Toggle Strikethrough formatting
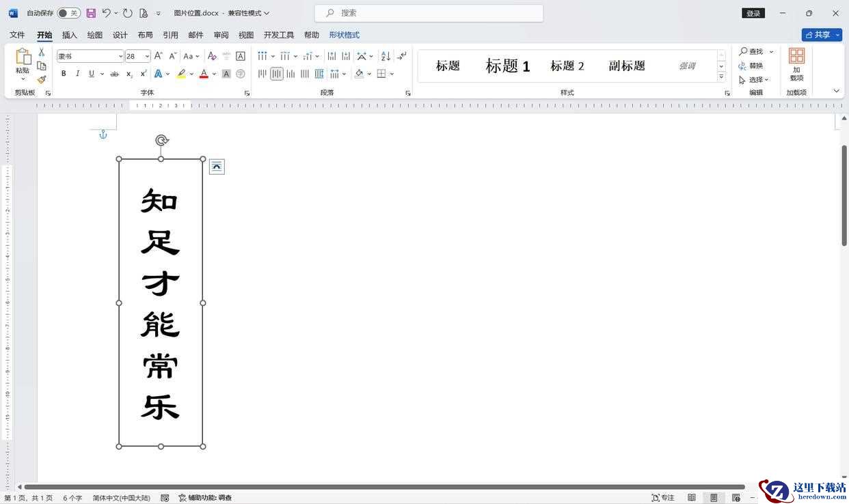The width and height of the screenshot is (849, 504). (114, 74)
